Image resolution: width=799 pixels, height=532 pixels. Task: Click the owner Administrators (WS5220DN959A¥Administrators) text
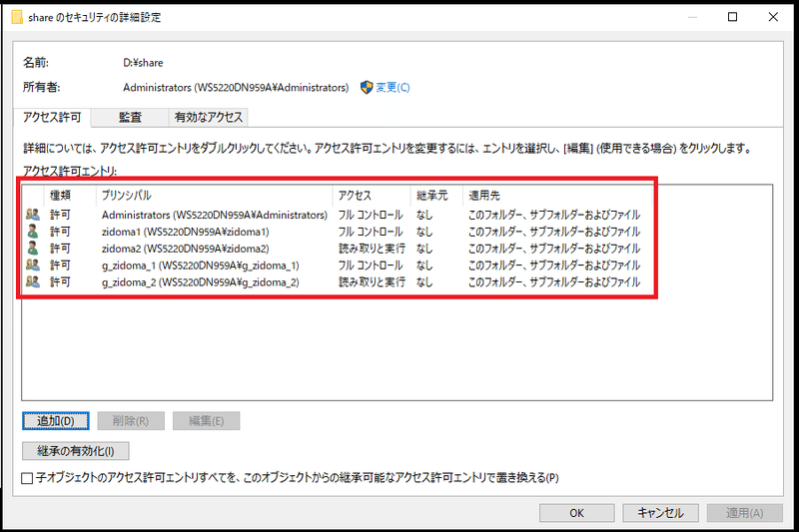pyautogui.click(x=236, y=88)
